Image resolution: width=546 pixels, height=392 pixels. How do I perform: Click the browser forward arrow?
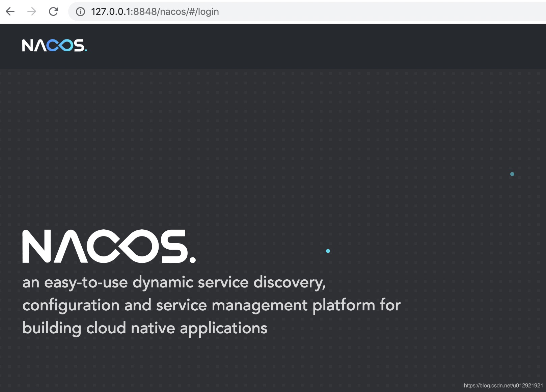pyautogui.click(x=32, y=11)
